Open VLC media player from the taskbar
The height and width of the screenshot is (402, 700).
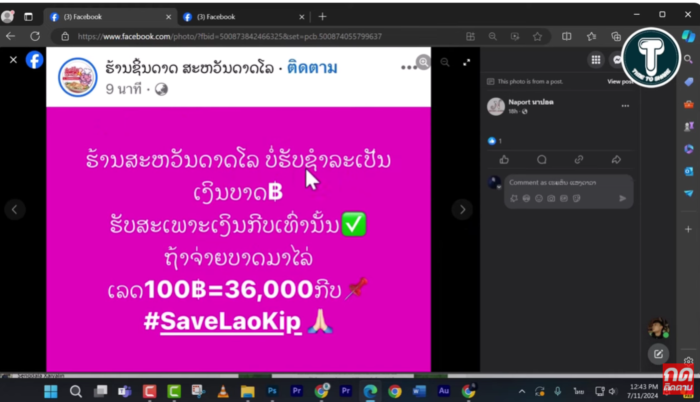coord(223,392)
